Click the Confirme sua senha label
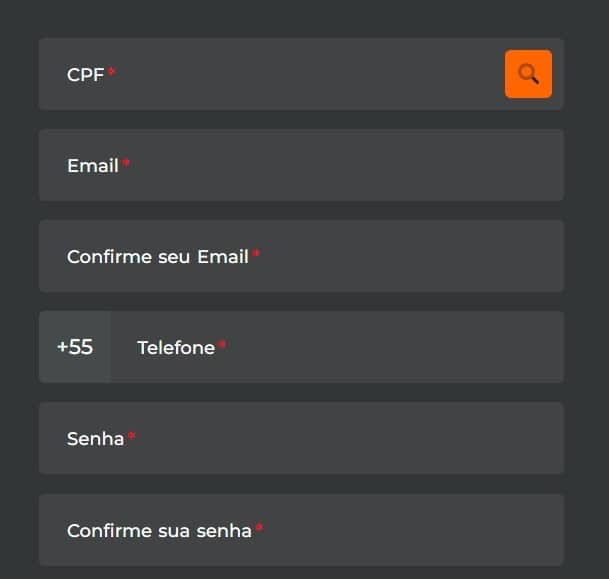Screen dimensions: 609x579 click(x=159, y=531)
